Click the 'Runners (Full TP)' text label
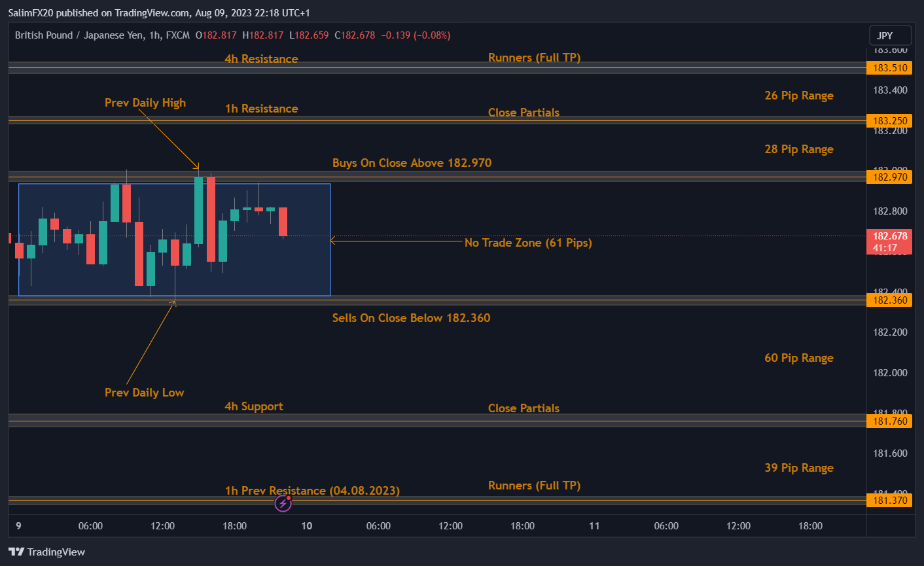 coord(534,58)
